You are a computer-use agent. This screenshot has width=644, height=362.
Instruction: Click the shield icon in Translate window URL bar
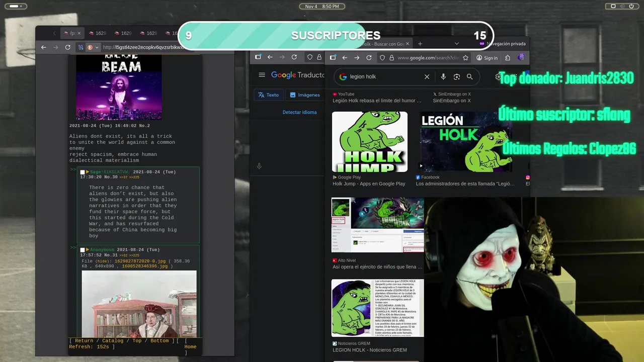pyautogui.click(x=310, y=57)
